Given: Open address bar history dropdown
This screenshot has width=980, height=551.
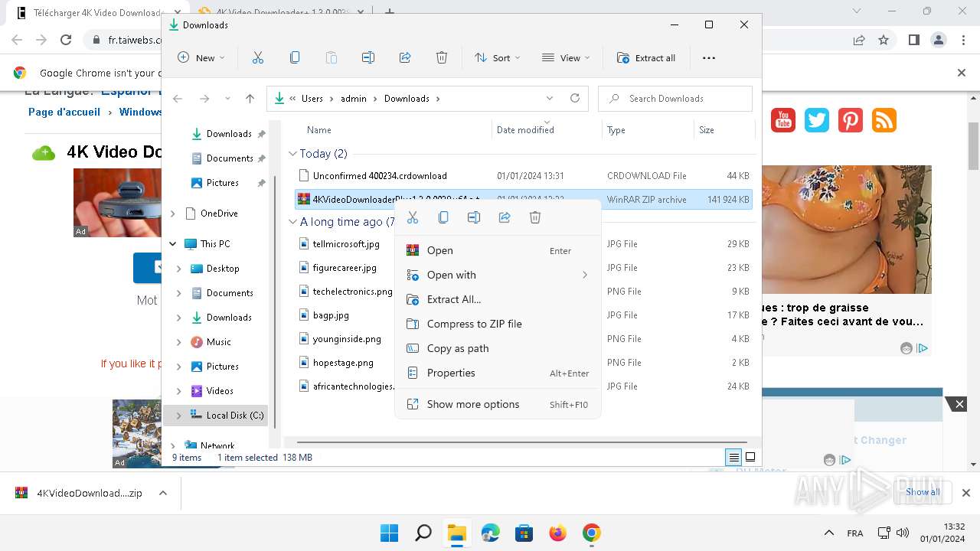Looking at the screenshot, I should coord(550,99).
